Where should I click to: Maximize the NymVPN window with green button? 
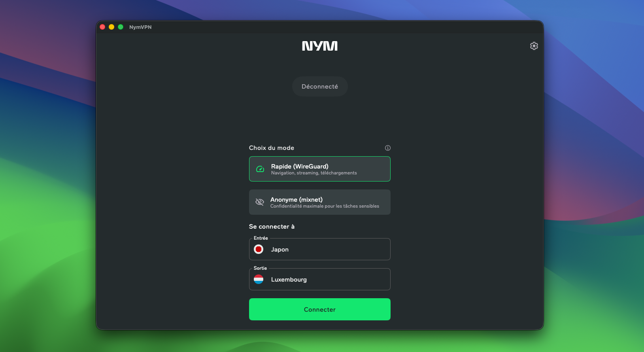(x=121, y=27)
